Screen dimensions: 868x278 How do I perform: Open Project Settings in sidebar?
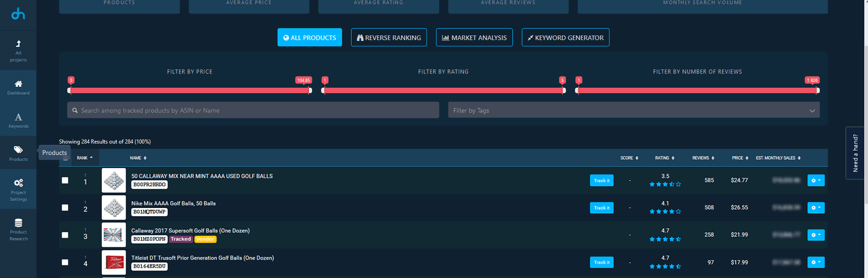19,189
